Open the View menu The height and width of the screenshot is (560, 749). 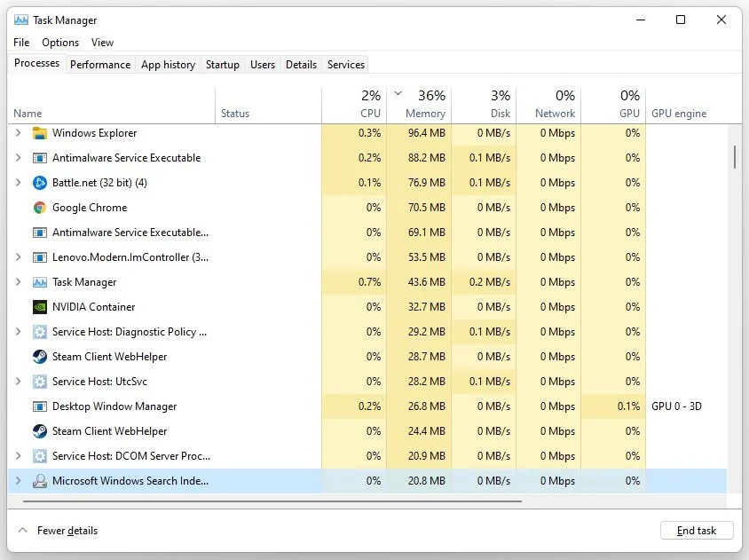click(x=102, y=42)
